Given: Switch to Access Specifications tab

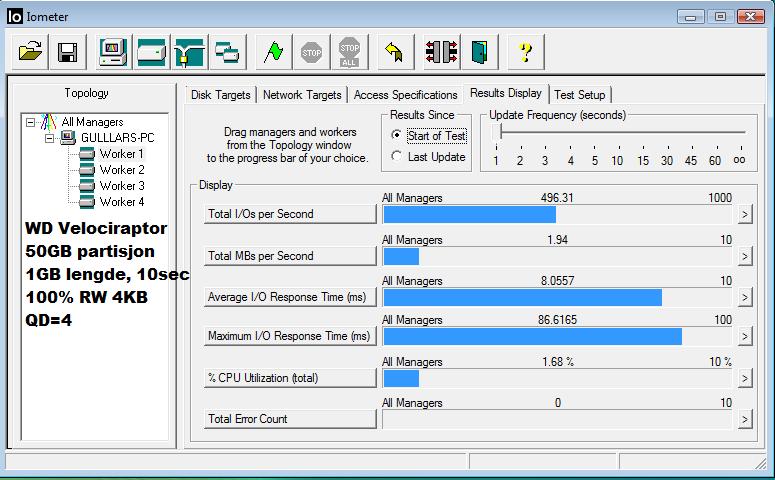Looking at the screenshot, I should (405, 95).
